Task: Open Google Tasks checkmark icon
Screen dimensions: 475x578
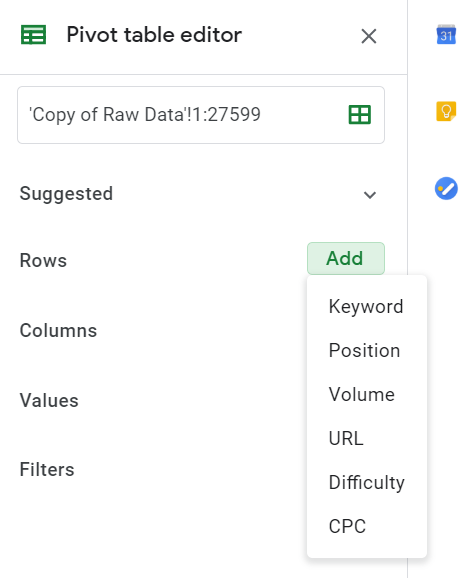Action: coord(446,188)
